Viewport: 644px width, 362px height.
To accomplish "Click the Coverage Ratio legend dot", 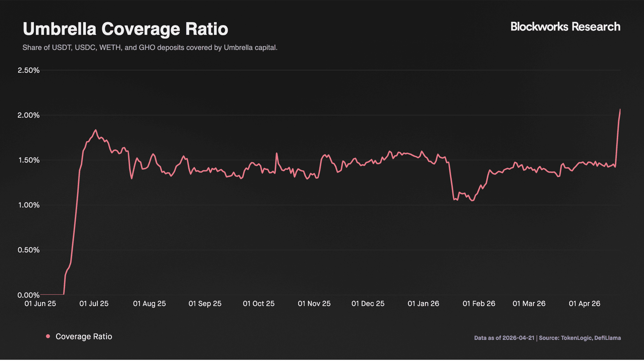I will [x=48, y=336].
